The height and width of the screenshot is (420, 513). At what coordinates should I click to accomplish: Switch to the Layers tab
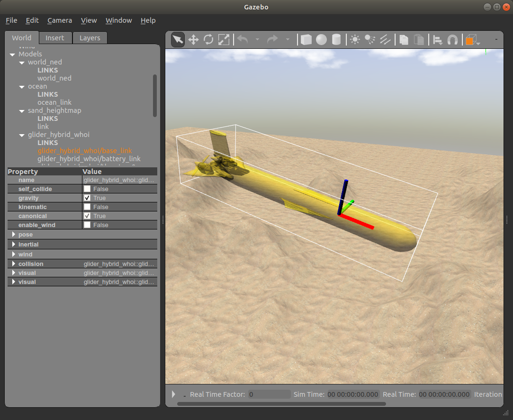click(x=90, y=38)
